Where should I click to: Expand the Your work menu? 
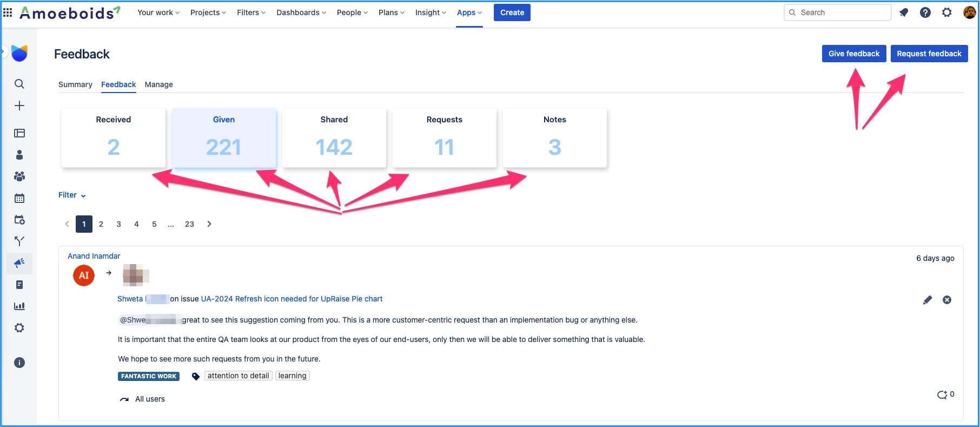[x=158, y=12]
